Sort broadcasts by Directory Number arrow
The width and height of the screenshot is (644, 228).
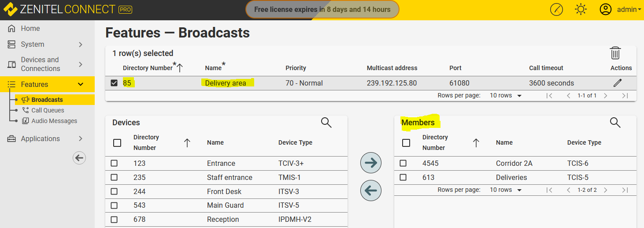tap(180, 68)
